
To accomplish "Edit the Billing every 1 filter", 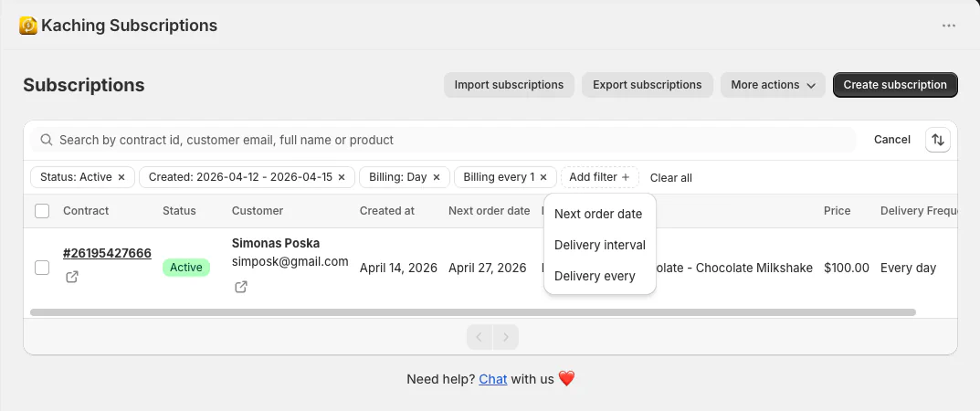I will (x=499, y=177).
